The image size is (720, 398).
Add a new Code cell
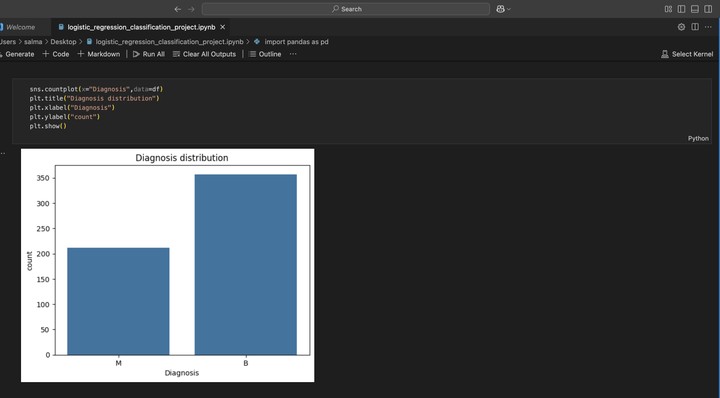(x=56, y=54)
